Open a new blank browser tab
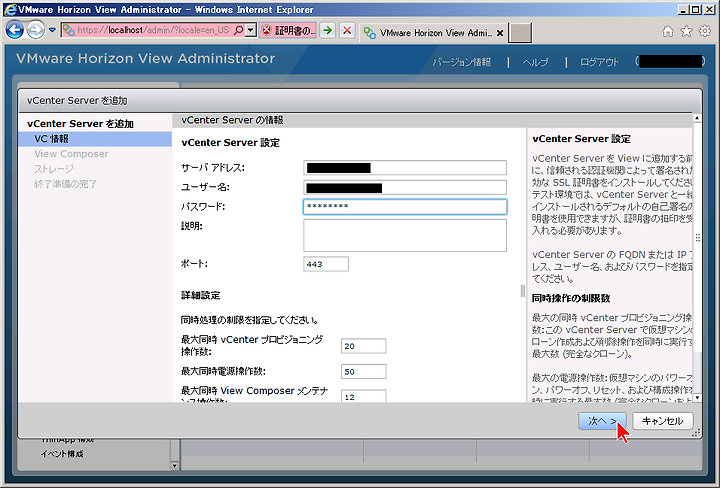Screen dimensions: 720x488 [520, 33]
